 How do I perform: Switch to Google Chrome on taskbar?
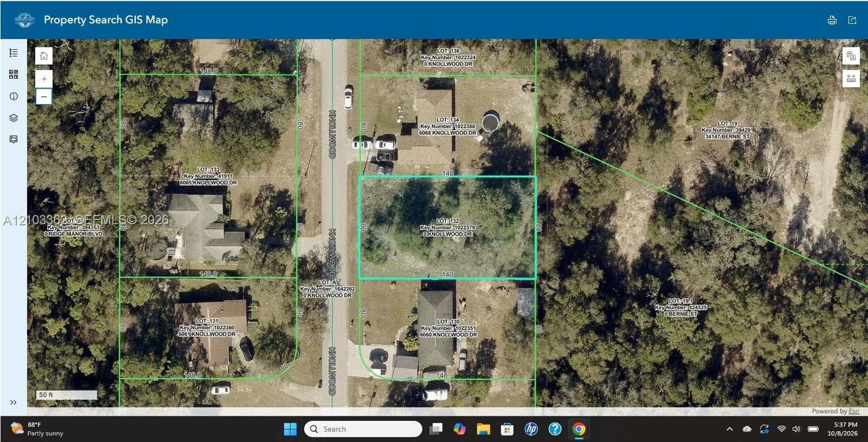click(x=579, y=429)
